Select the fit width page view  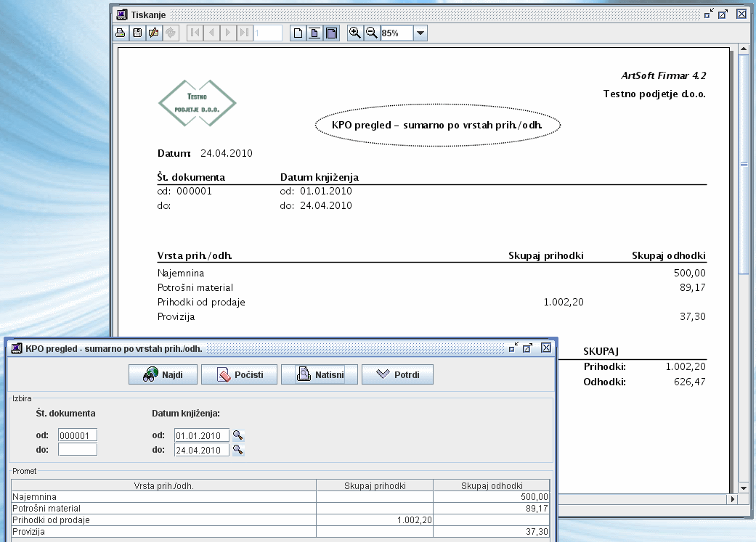pyautogui.click(x=314, y=33)
